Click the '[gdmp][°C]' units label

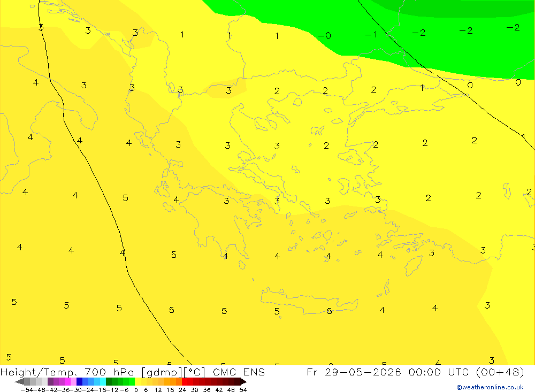pyautogui.click(x=173, y=372)
